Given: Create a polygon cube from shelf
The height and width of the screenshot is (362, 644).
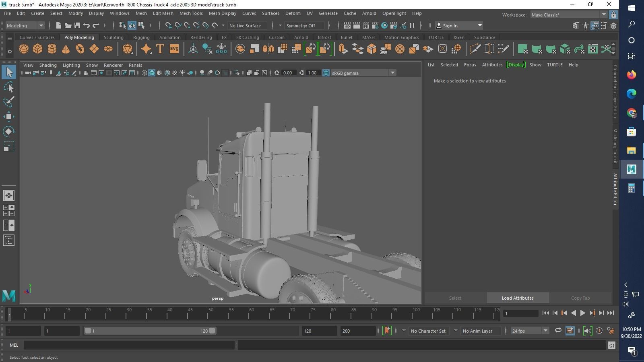Looking at the screenshot, I should (38, 49).
